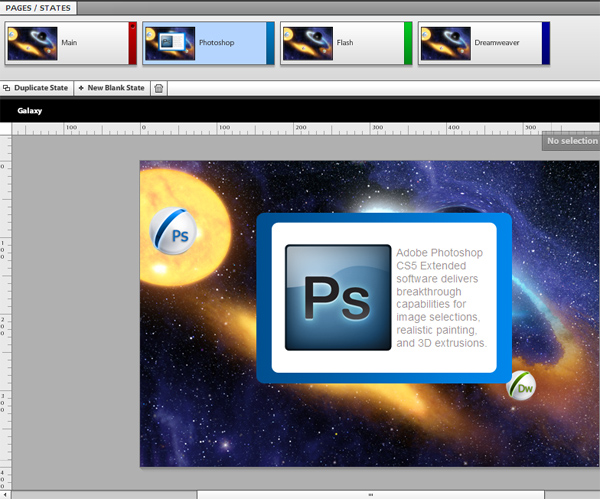Image resolution: width=600 pixels, height=499 pixels.
Task: Click the Main state label text
Action: (x=69, y=42)
